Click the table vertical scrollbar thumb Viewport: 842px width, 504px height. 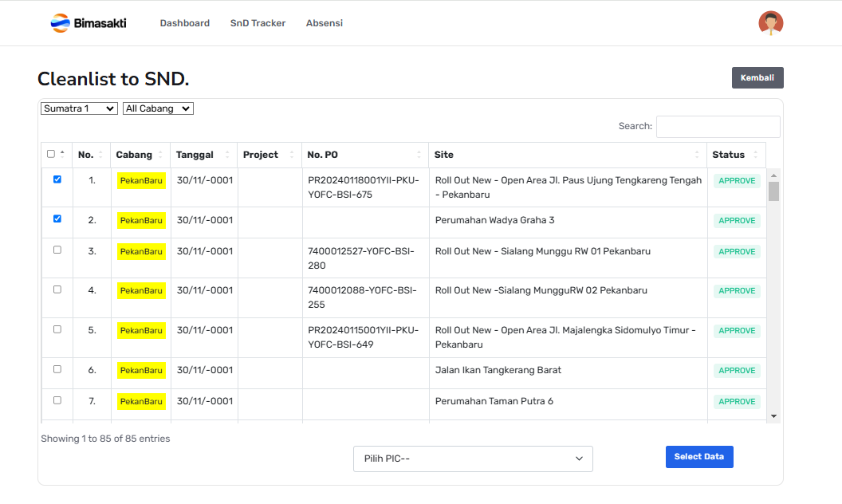pyautogui.click(x=773, y=191)
